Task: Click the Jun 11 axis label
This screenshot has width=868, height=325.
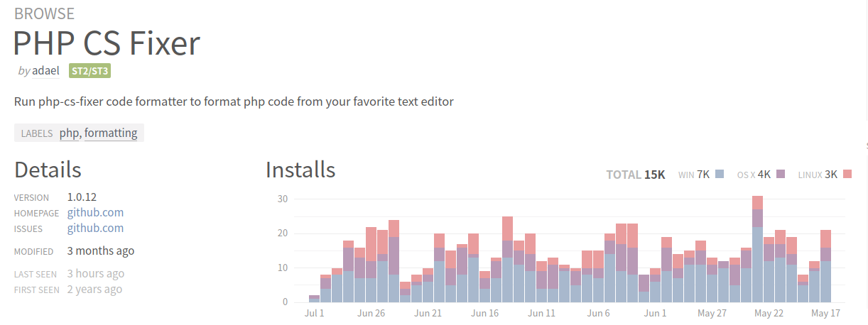Action: click(542, 313)
